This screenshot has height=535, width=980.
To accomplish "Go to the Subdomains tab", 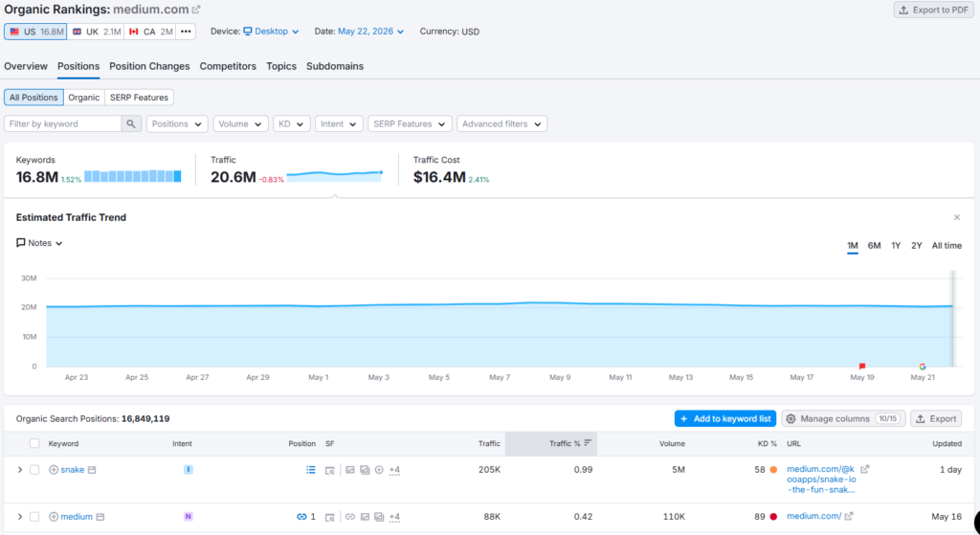I will (334, 66).
